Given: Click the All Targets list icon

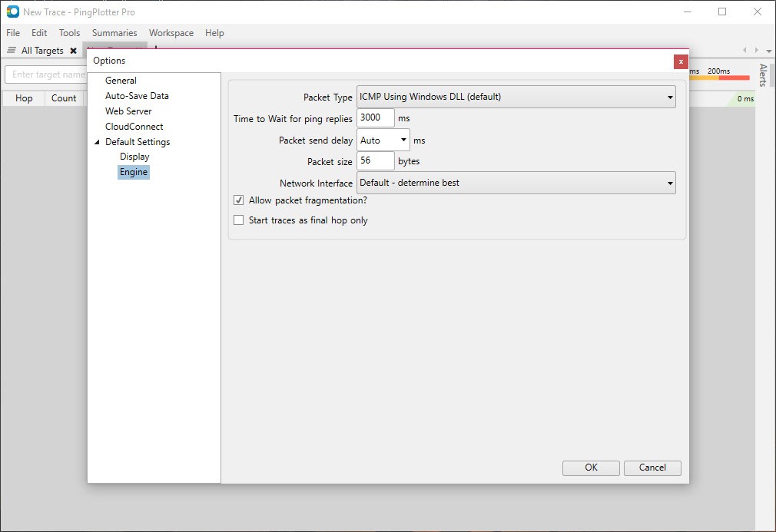Looking at the screenshot, I should (x=12, y=50).
